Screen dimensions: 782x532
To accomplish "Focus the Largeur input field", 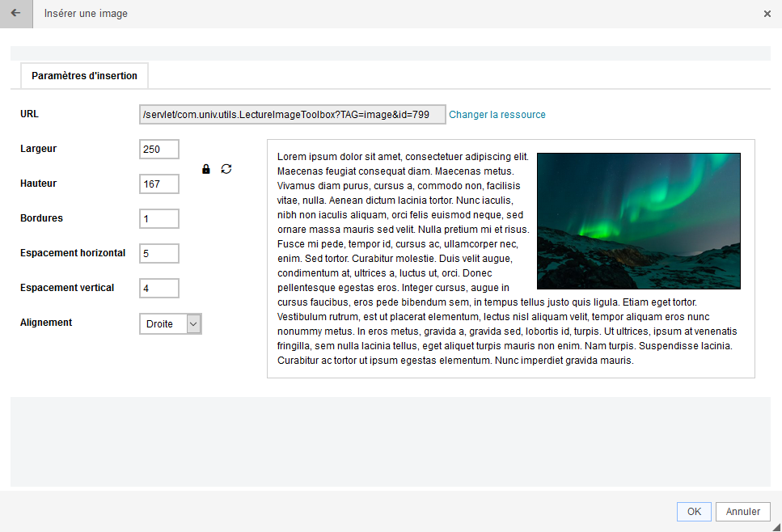I will click(x=159, y=149).
